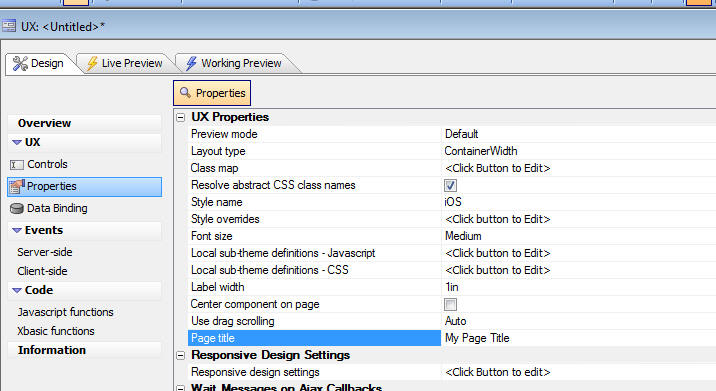716x391 pixels.
Task: Collapse the UX Properties section
Action: point(181,117)
